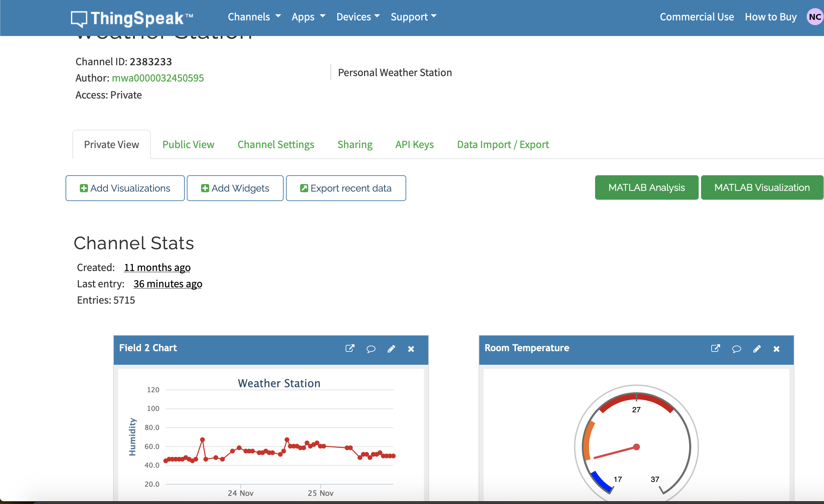824x504 pixels.
Task: Click the Add Visualizations plus icon
Action: 83,188
